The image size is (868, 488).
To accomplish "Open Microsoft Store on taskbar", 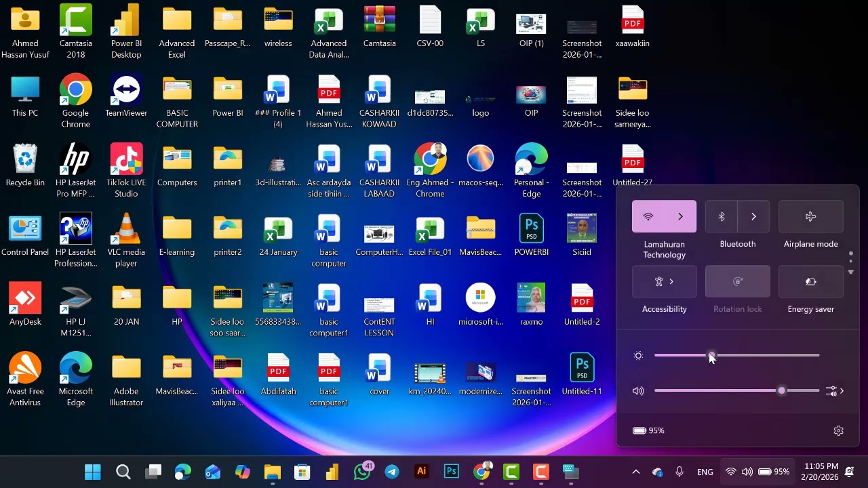I will (x=302, y=472).
